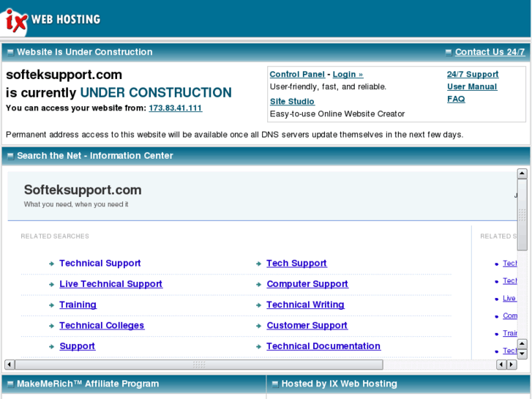Image resolution: width=532 pixels, height=399 pixels.
Task: Open the Technical Support related search
Action: [x=100, y=263]
